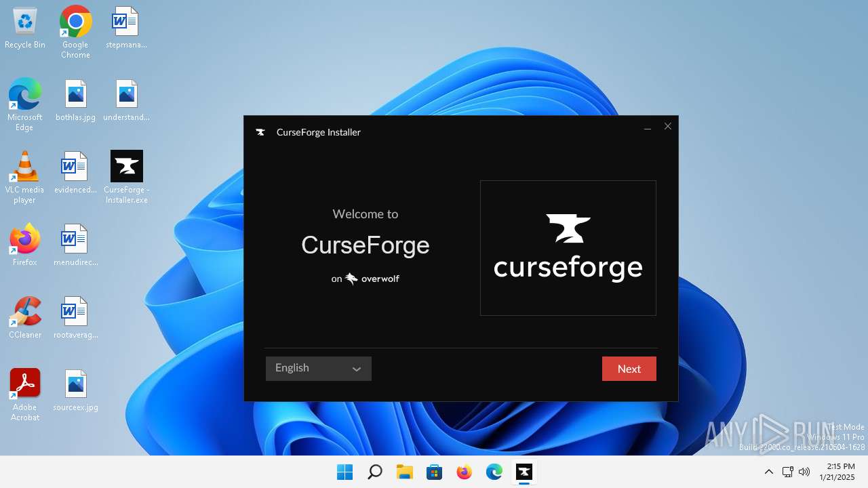Image resolution: width=868 pixels, height=488 pixels.
Task: Show hidden system tray icons
Action: pyautogui.click(x=768, y=472)
